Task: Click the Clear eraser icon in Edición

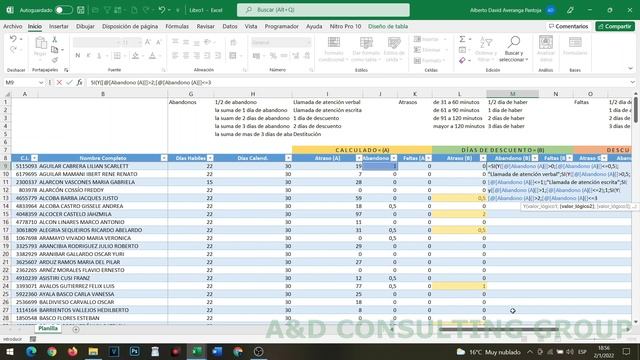Action: tap(462, 60)
